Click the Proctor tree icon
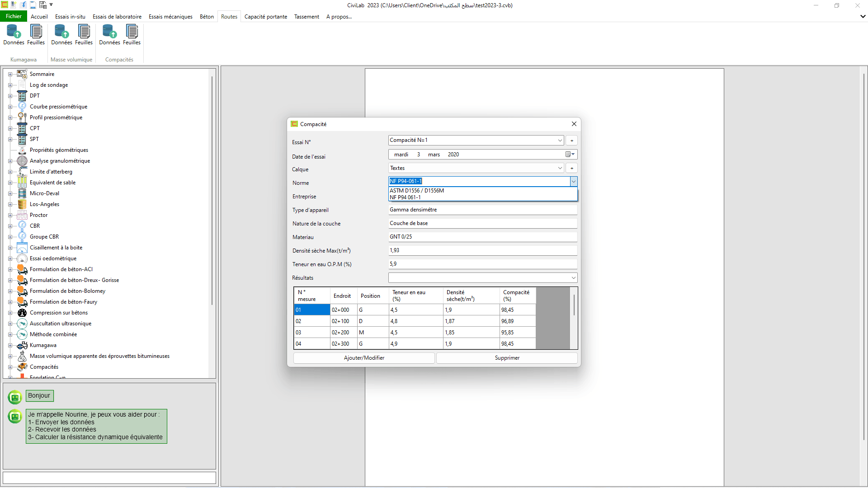The width and height of the screenshot is (868, 488). click(22, 215)
